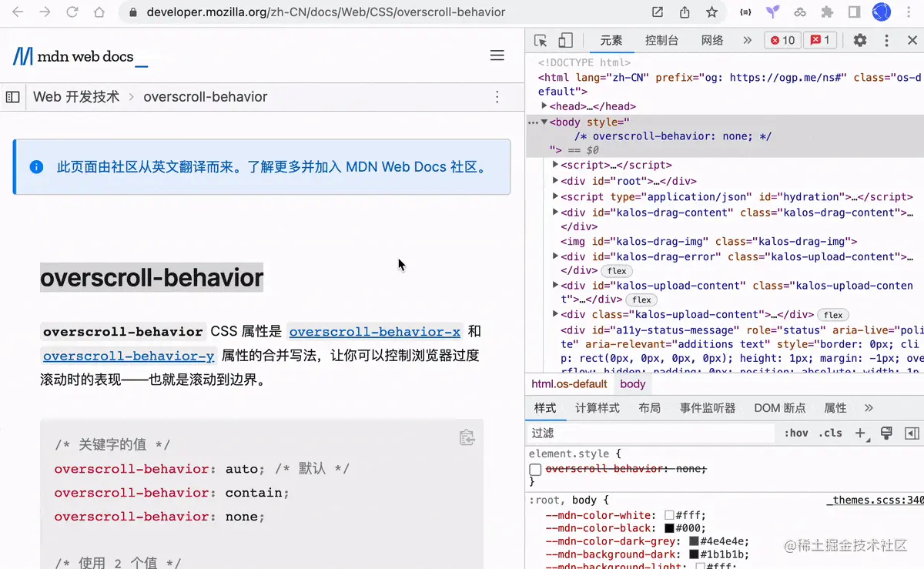The width and height of the screenshot is (924, 569).
Task: Open _themes.scss source link
Action: (x=875, y=500)
